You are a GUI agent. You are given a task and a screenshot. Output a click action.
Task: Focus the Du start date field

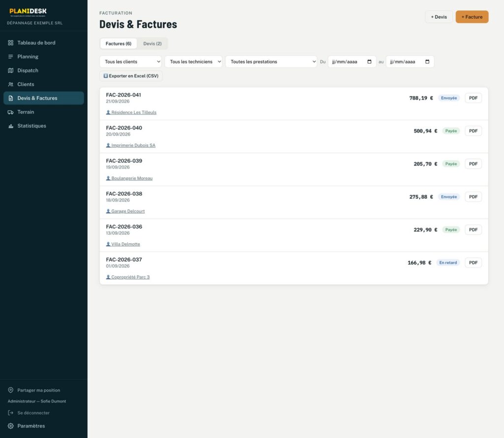pos(352,62)
